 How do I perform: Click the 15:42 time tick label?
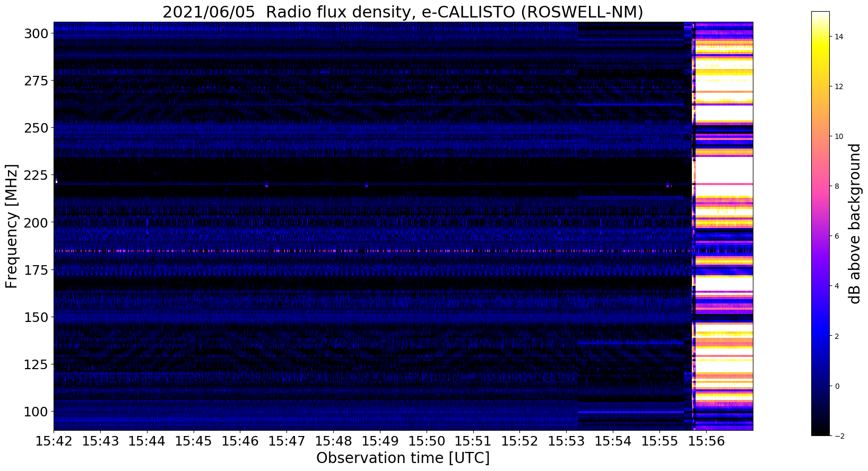(x=54, y=441)
